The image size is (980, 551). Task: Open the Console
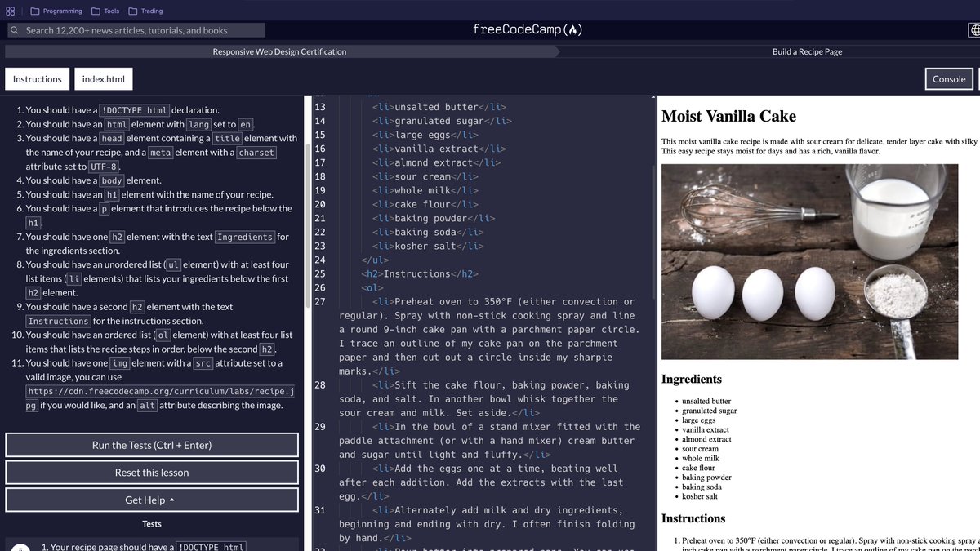(948, 79)
